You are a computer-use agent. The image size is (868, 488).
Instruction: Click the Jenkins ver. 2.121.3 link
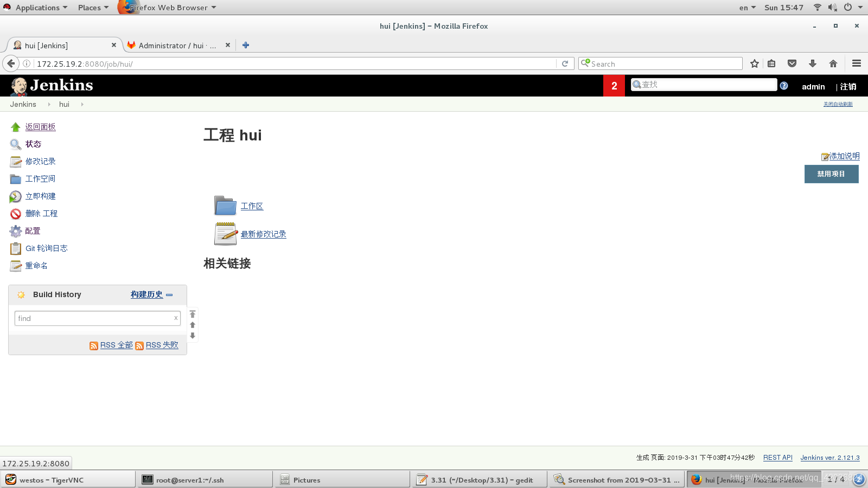(x=830, y=458)
